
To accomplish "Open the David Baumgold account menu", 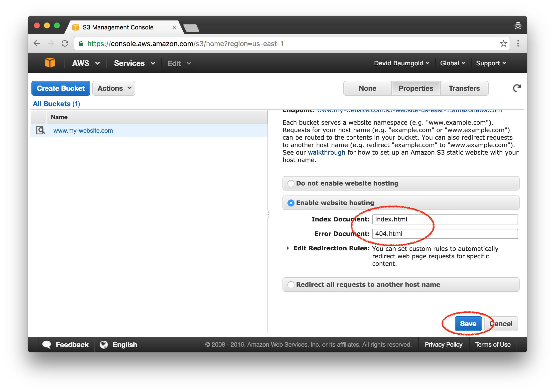I will (x=402, y=63).
